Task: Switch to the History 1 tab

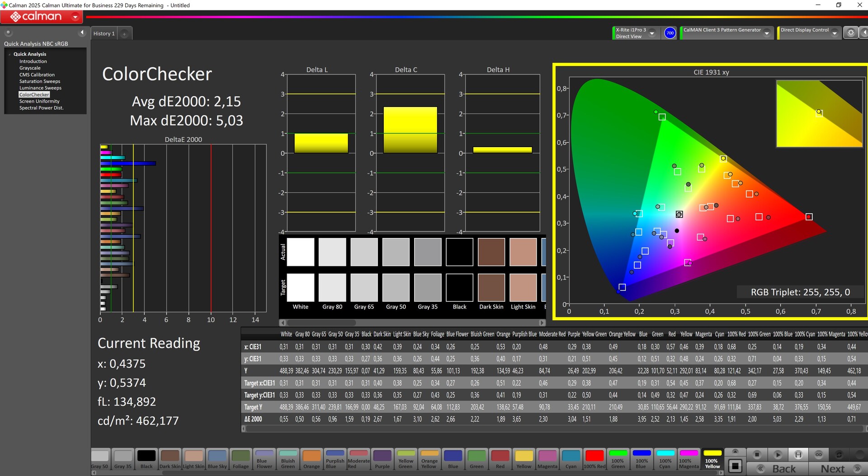Action: tap(104, 34)
